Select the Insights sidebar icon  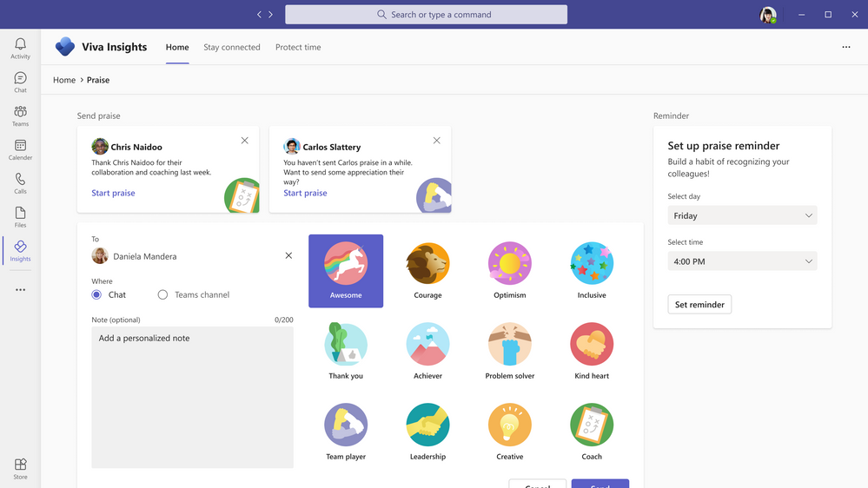point(21,251)
